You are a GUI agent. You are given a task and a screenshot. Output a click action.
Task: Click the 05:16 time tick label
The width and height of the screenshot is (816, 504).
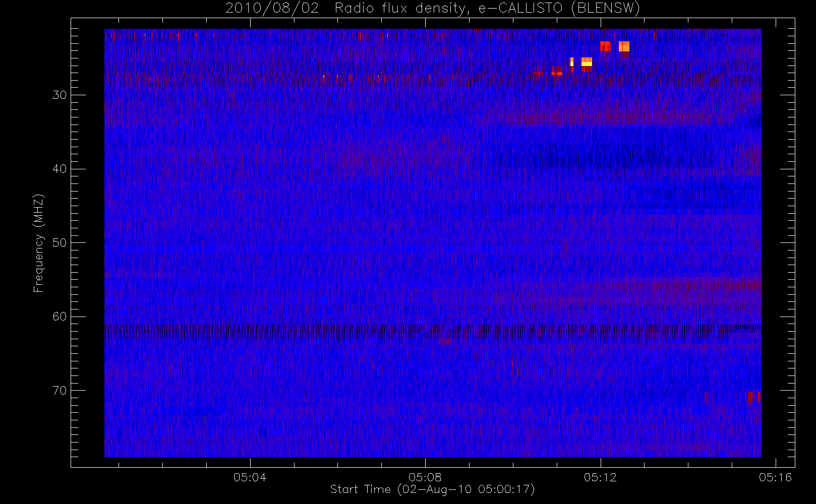coord(776,477)
